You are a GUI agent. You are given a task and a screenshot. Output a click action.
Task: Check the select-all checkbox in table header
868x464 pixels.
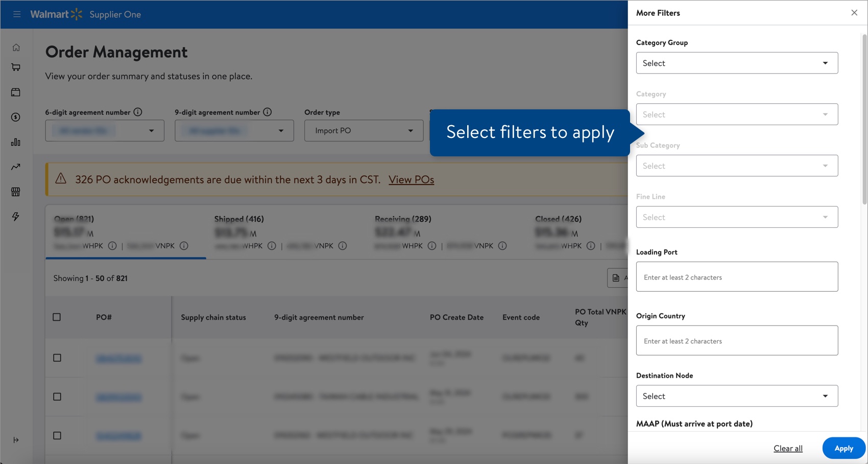[x=57, y=317]
